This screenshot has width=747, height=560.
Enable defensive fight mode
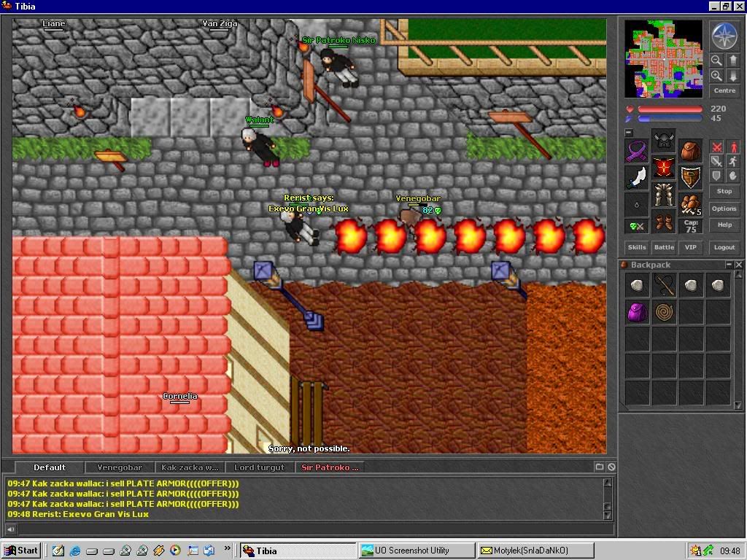tap(716, 176)
